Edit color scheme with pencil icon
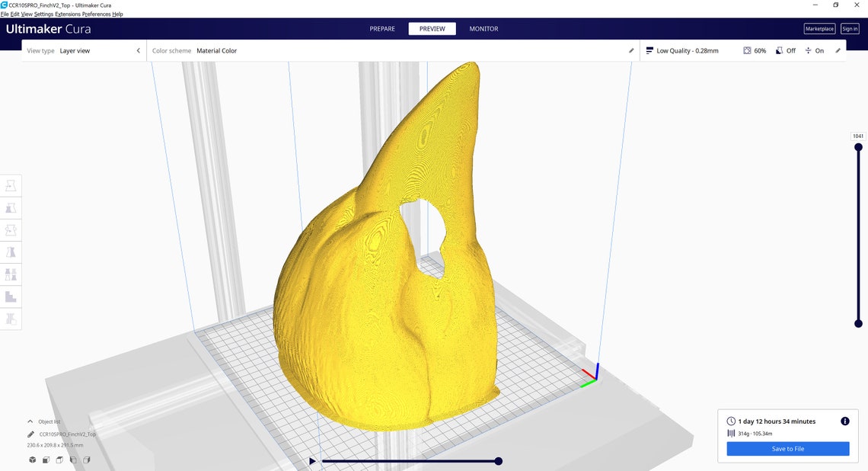Image resolution: width=868 pixels, height=471 pixels. pyautogui.click(x=631, y=50)
